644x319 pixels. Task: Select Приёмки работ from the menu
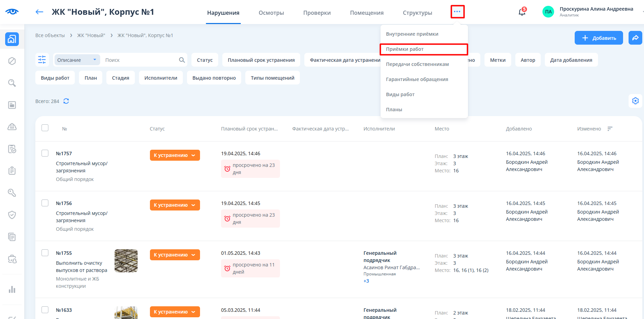tap(405, 49)
